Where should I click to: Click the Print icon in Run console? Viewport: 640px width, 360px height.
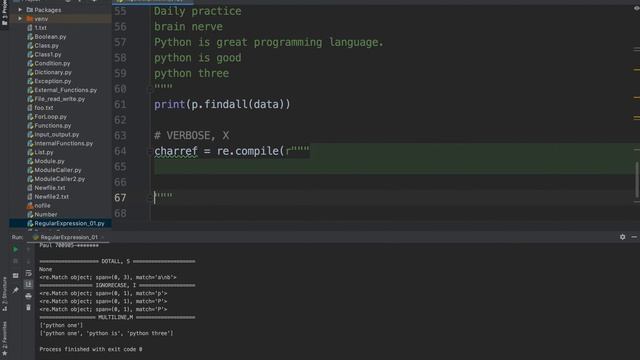pyautogui.click(x=28, y=296)
